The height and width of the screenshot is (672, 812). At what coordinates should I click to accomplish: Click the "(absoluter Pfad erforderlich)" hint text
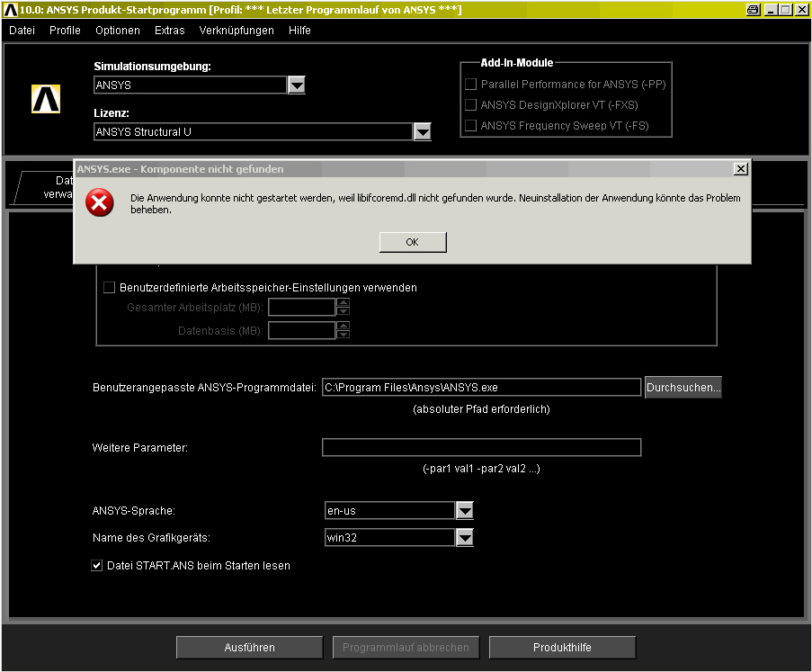[x=481, y=409]
